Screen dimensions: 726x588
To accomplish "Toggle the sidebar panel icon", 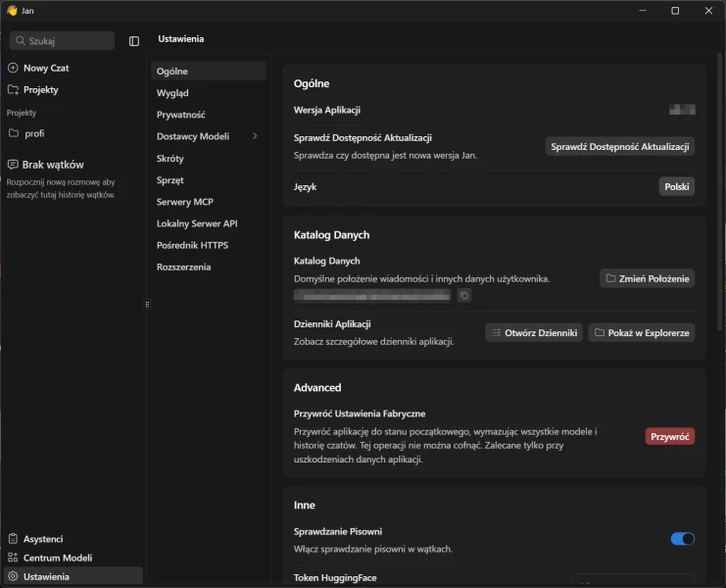I will [134, 41].
